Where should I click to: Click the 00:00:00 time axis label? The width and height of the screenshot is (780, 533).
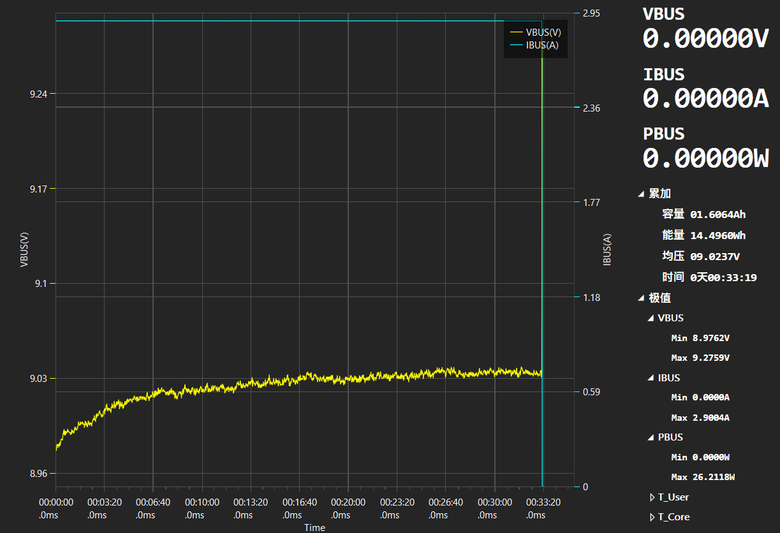pos(56,508)
